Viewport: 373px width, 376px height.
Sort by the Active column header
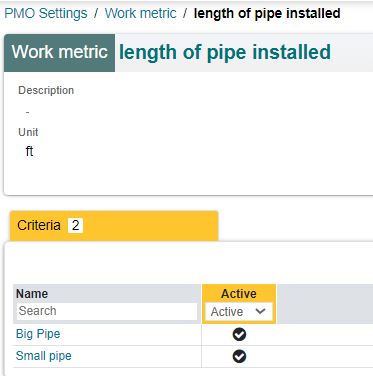click(x=239, y=294)
